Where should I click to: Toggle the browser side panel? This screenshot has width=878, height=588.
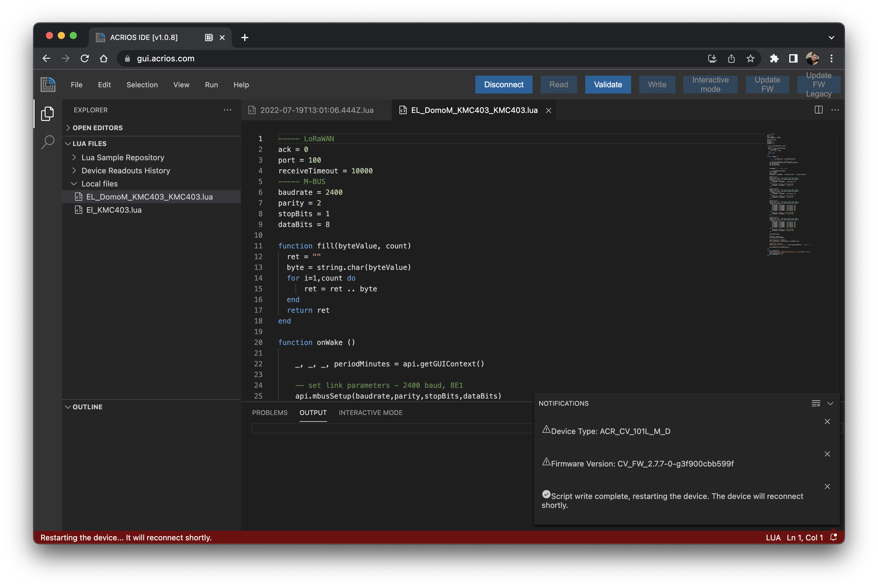(x=793, y=58)
